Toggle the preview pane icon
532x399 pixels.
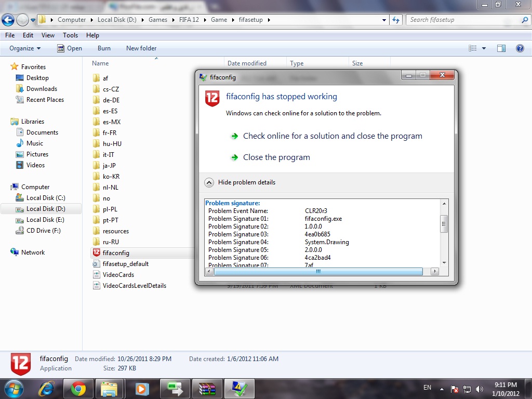point(501,48)
